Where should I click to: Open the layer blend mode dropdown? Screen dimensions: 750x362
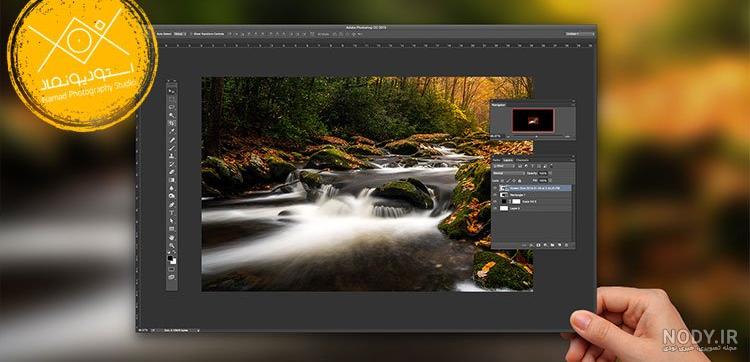(x=509, y=173)
